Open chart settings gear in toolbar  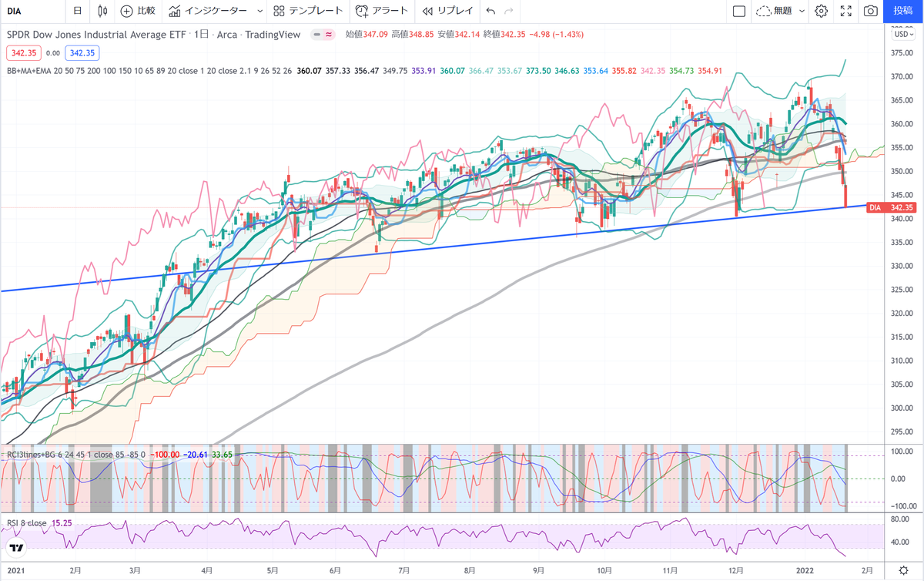tap(822, 11)
